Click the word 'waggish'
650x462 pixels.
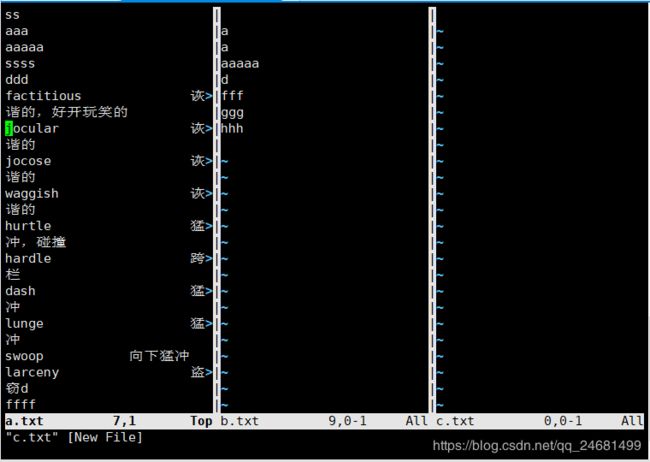pyautogui.click(x=32, y=194)
